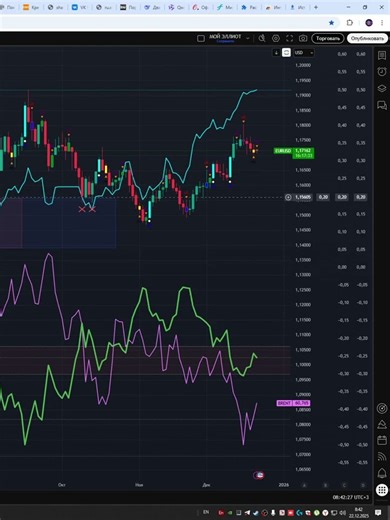Switch to the Рас browser tab
The width and height of the screenshot is (390, 520).
tap(249, 7)
